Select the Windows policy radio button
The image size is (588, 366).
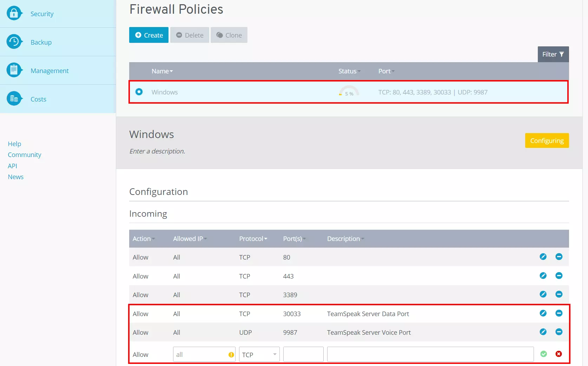click(139, 92)
